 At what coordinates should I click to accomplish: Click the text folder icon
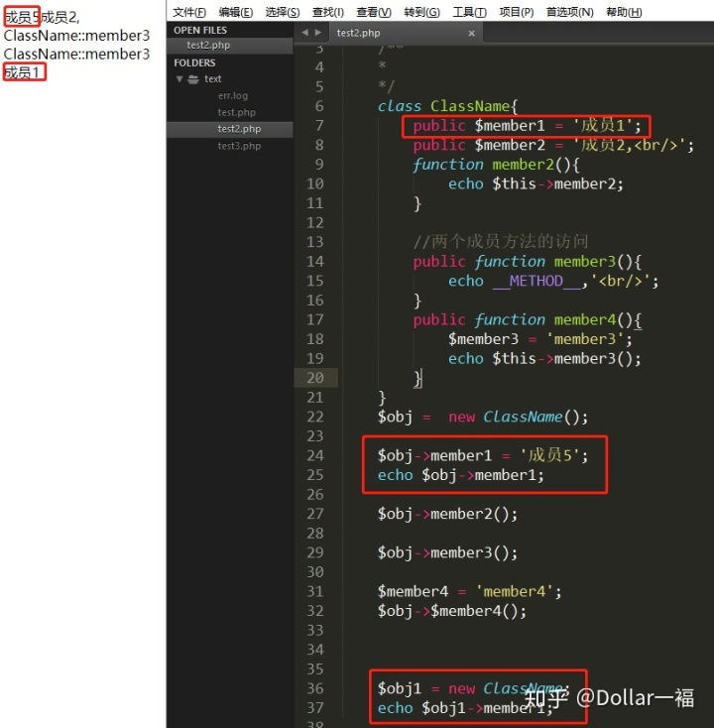193,79
